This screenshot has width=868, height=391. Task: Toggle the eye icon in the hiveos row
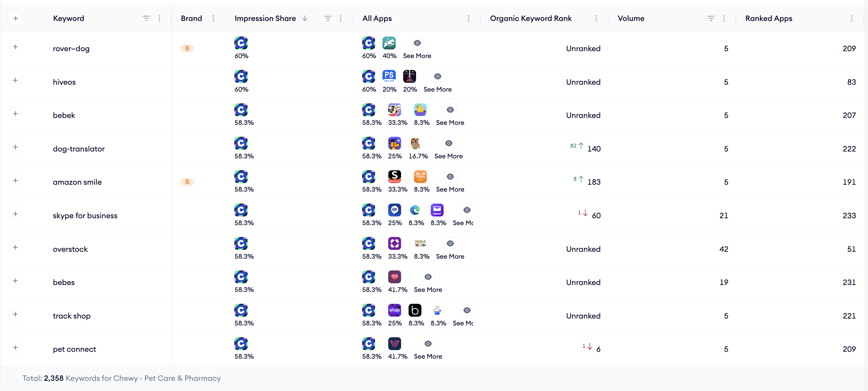437,77
